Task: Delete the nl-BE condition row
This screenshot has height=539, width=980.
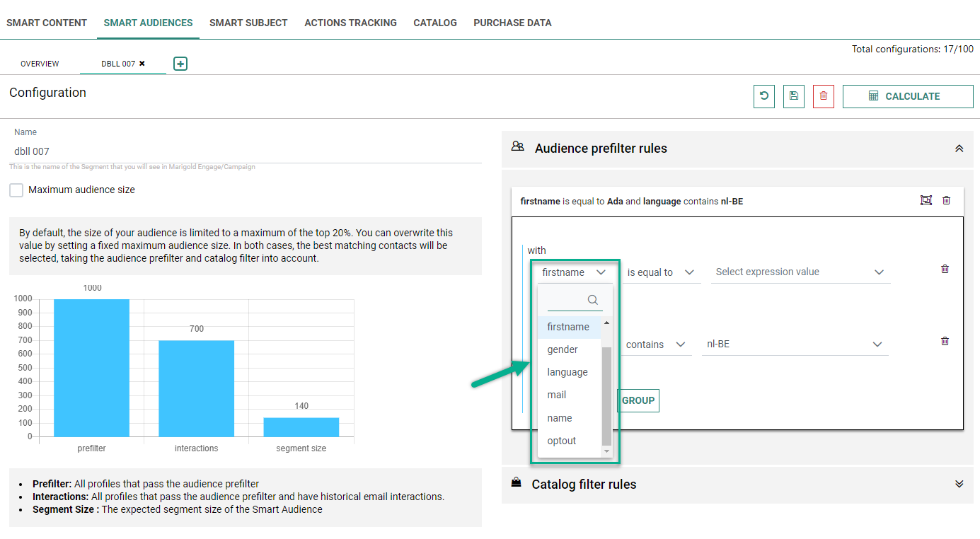Action: (x=945, y=342)
